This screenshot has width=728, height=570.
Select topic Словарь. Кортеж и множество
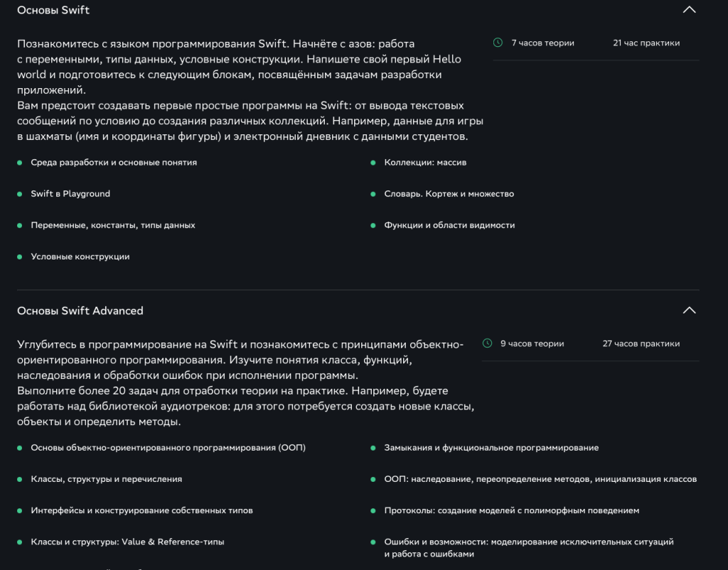(449, 194)
